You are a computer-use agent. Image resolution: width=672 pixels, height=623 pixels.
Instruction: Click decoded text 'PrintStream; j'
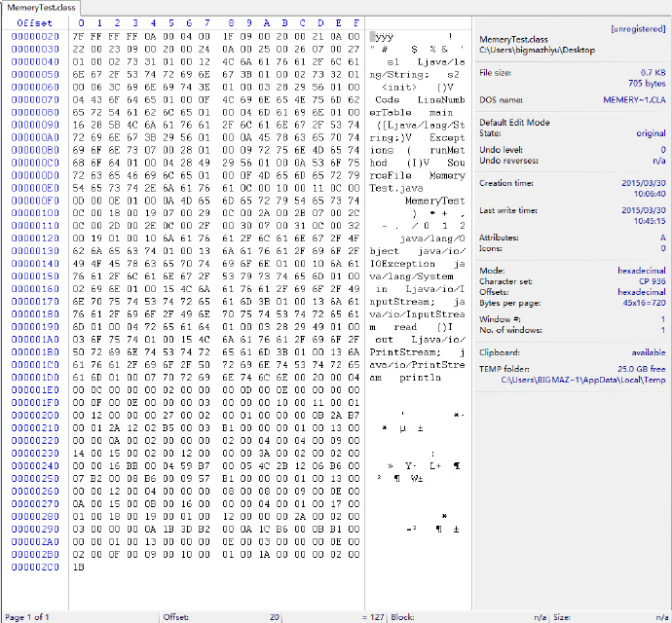418,352
